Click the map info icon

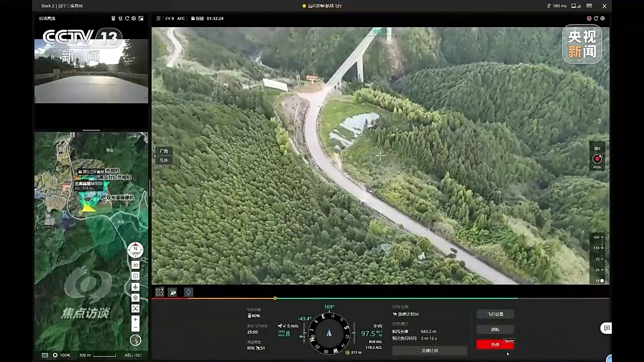[135, 276]
